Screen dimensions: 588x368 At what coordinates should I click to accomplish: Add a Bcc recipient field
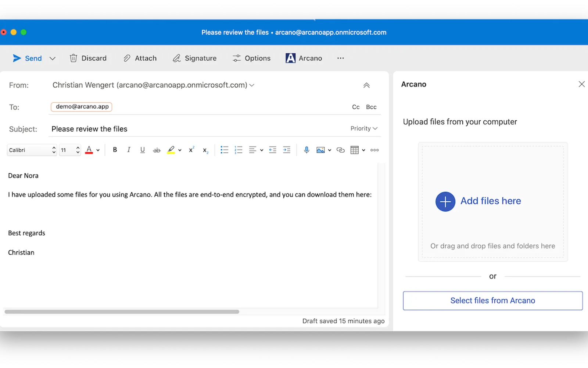371,107
